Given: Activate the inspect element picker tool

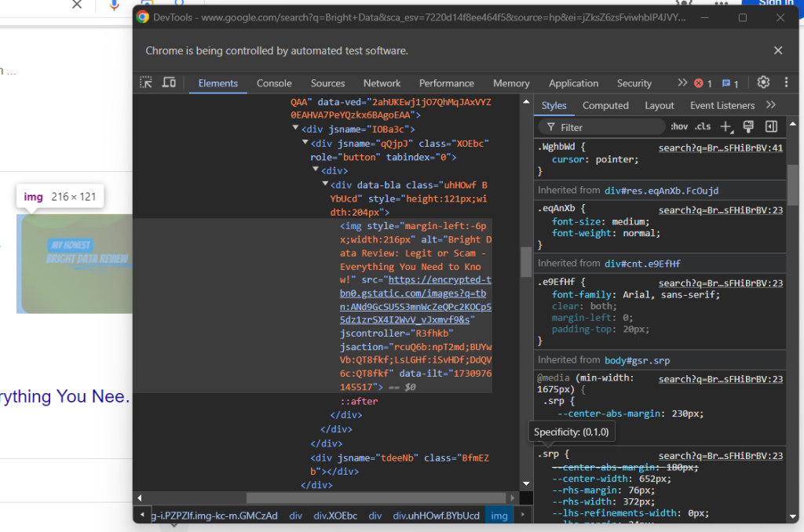Looking at the screenshot, I should pyautogui.click(x=146, y=83).
